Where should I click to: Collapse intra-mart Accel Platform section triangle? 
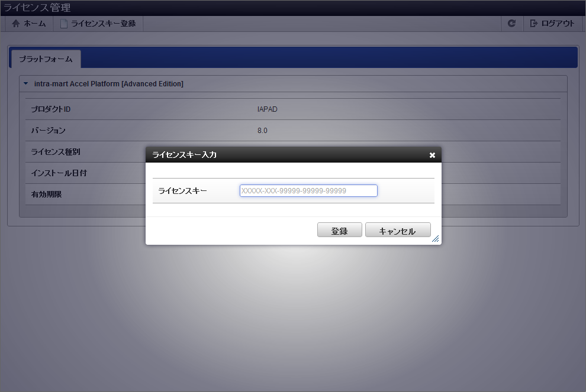click(26, 83)
